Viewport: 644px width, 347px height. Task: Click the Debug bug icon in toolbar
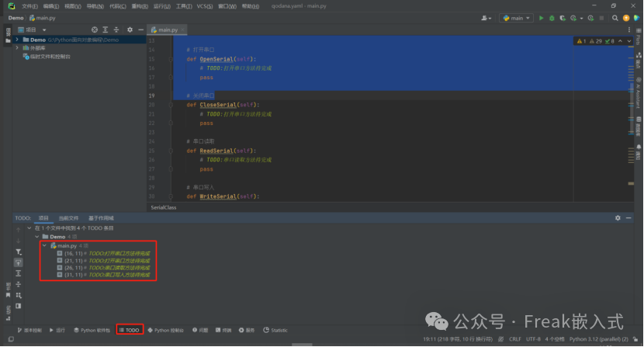tap(552, 17)
